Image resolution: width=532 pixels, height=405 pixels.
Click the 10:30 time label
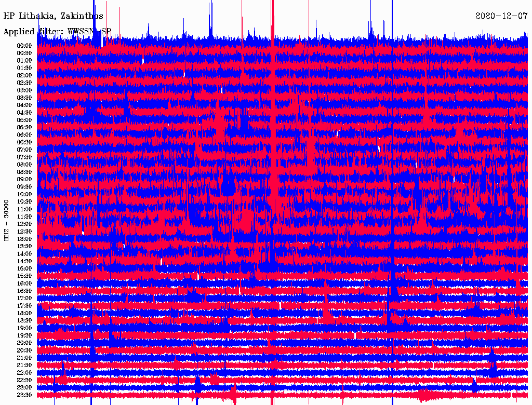(24, 202)
